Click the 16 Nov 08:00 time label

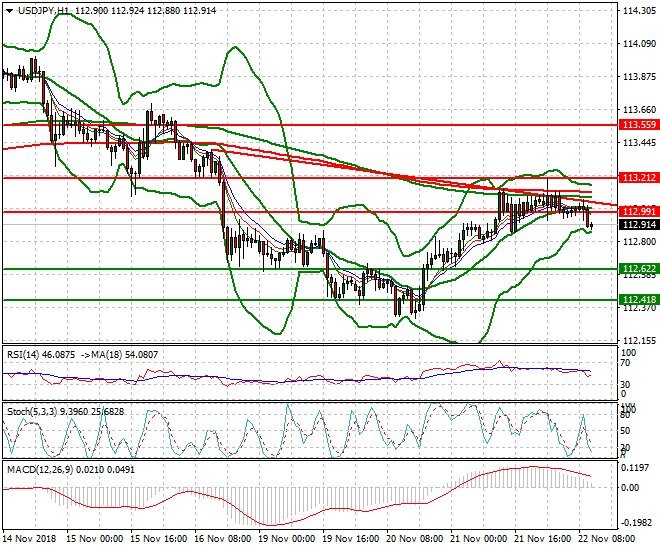click(223, 539)
